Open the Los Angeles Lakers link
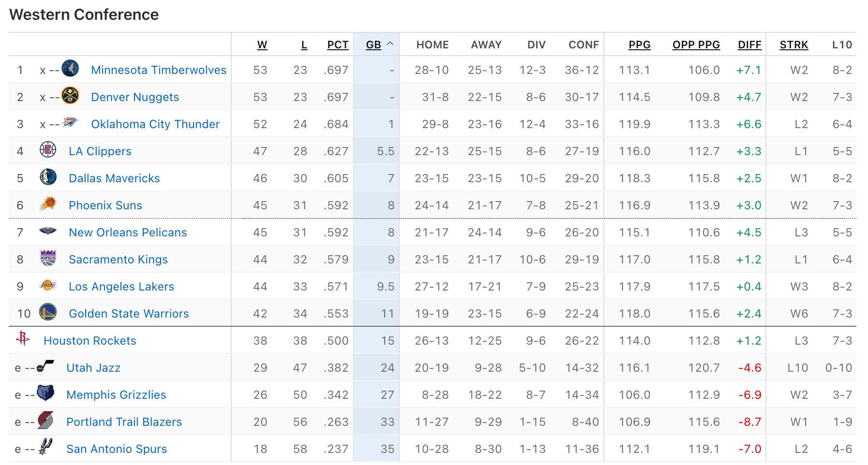 click(121, 287)
